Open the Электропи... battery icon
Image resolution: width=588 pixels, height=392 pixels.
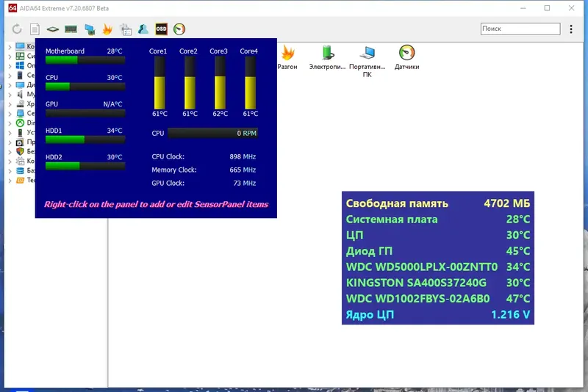[x=328, y=53]
